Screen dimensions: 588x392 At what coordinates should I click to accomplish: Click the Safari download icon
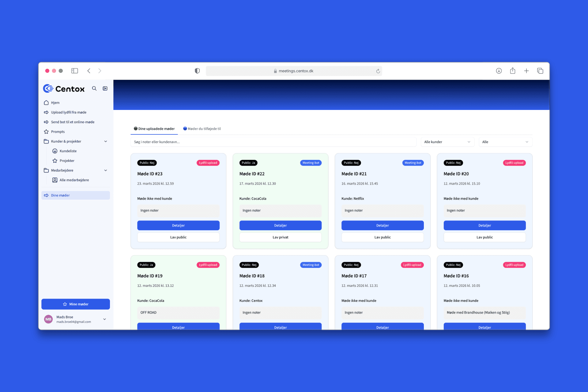pyautogui.click(x=499, y=71)
